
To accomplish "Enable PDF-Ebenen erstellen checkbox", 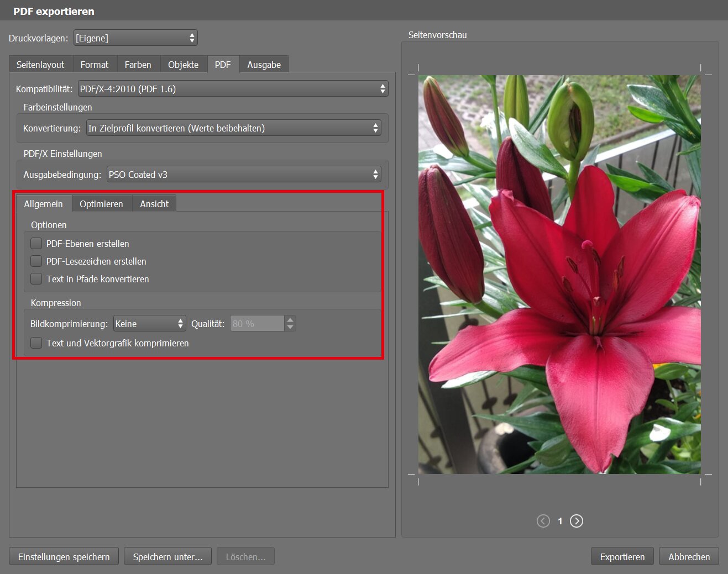I will coord(36,244).
